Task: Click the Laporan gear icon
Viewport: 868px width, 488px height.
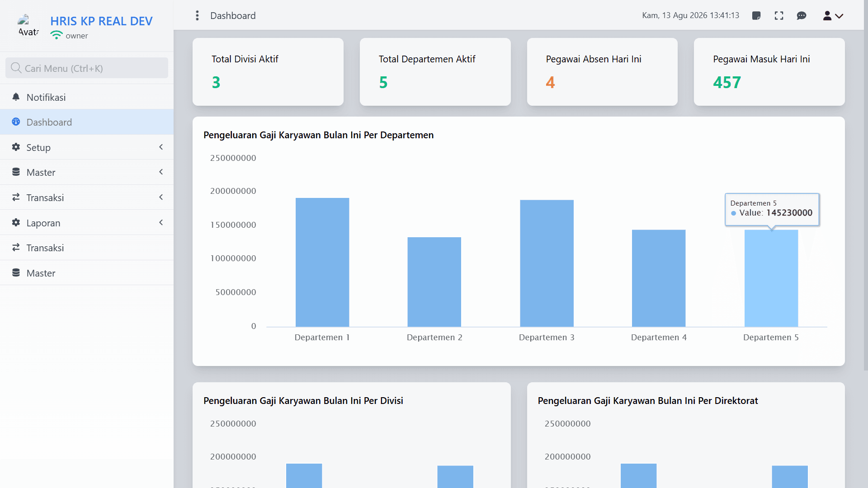Action: pyautogui.click(x=16, y=222)
